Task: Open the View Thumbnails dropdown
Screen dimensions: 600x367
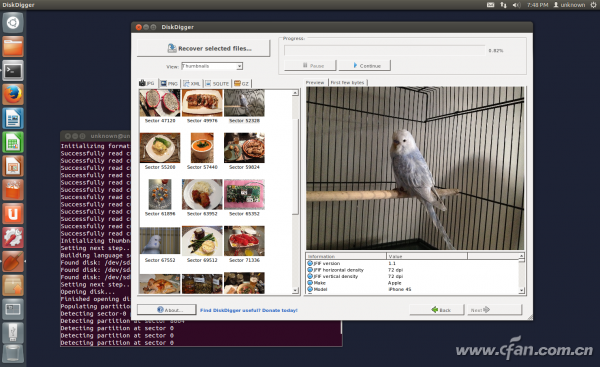Action: tap(212, 66)
